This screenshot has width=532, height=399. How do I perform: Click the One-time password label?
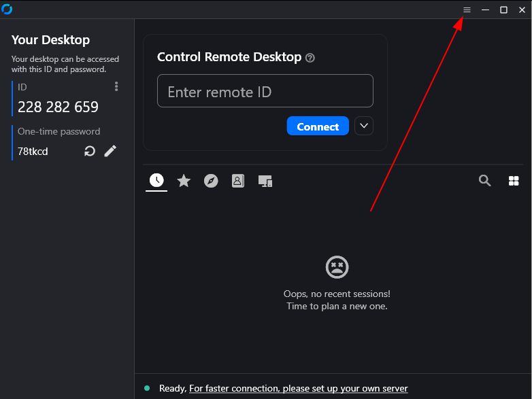59,132
